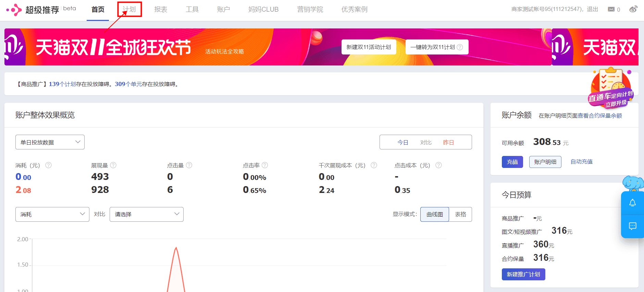Open 139个计划 link
The image size is (644, 292).
tap(62, 84)
